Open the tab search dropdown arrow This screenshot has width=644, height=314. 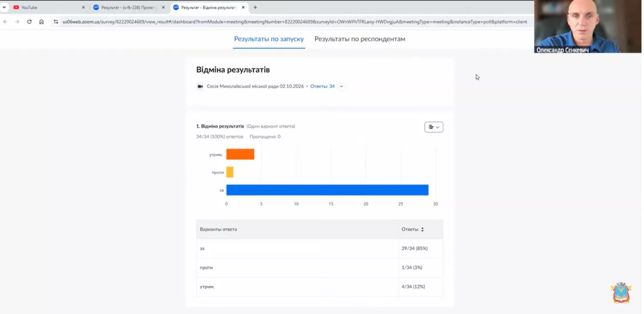point(4,7)
